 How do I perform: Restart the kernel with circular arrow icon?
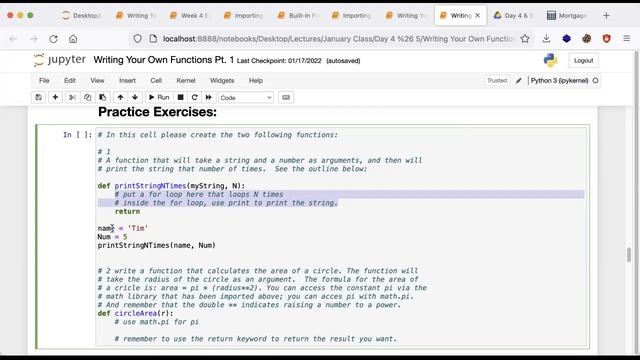pos(194,98)
